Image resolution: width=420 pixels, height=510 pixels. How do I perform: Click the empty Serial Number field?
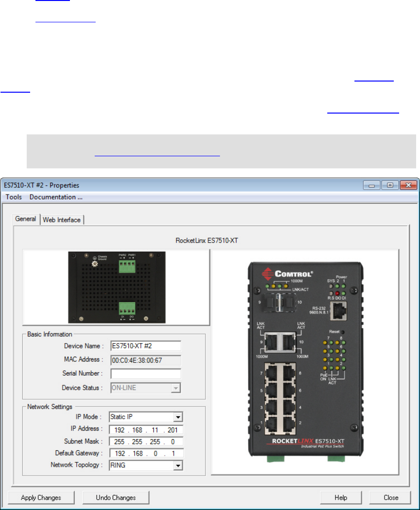[x=146, y=373]
